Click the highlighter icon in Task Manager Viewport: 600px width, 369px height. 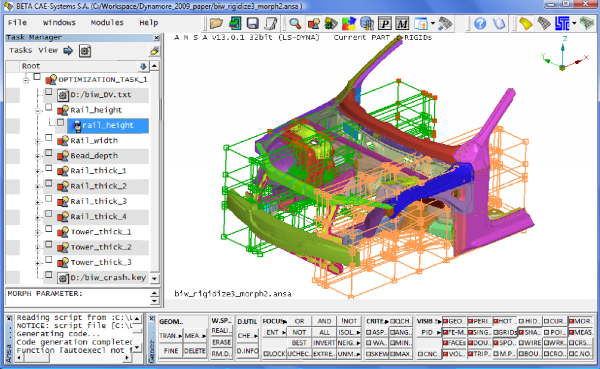(x=154, y=51)
